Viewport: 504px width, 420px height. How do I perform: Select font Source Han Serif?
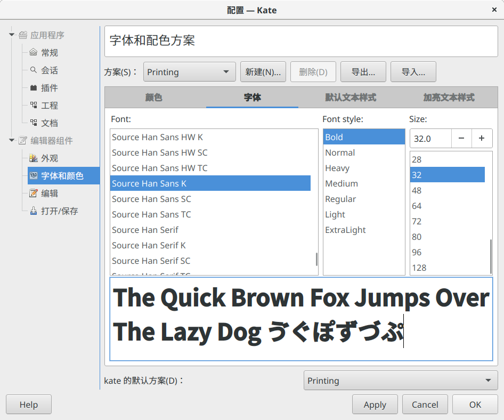tap(210, 230)
